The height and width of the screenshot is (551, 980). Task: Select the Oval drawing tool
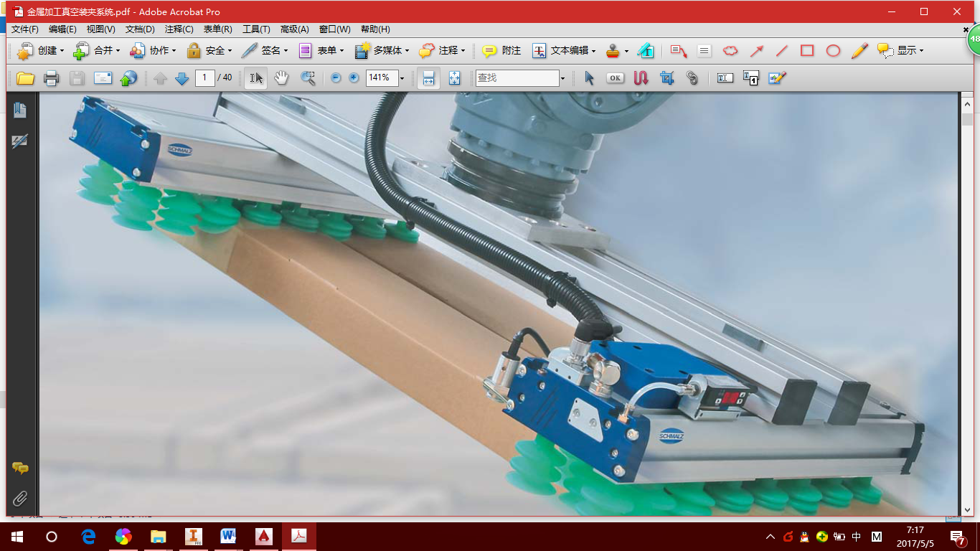click(x=833, y=51)
